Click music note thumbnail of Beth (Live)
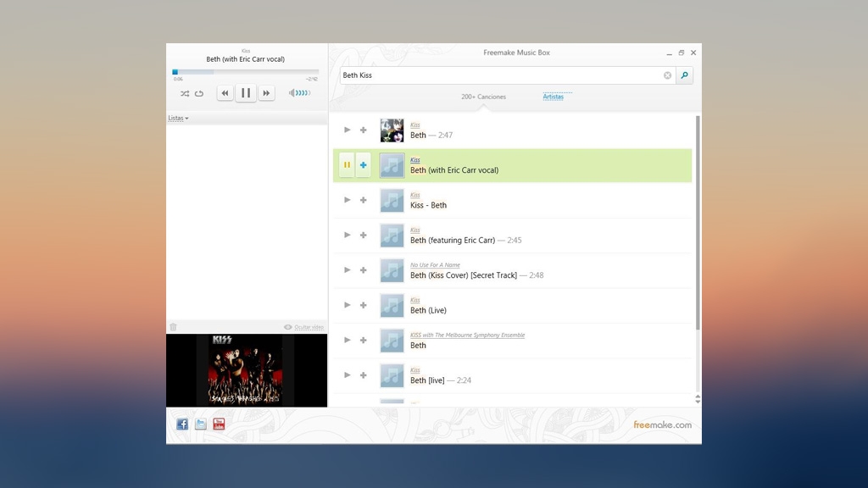868x488 pixels. (392, 305)
